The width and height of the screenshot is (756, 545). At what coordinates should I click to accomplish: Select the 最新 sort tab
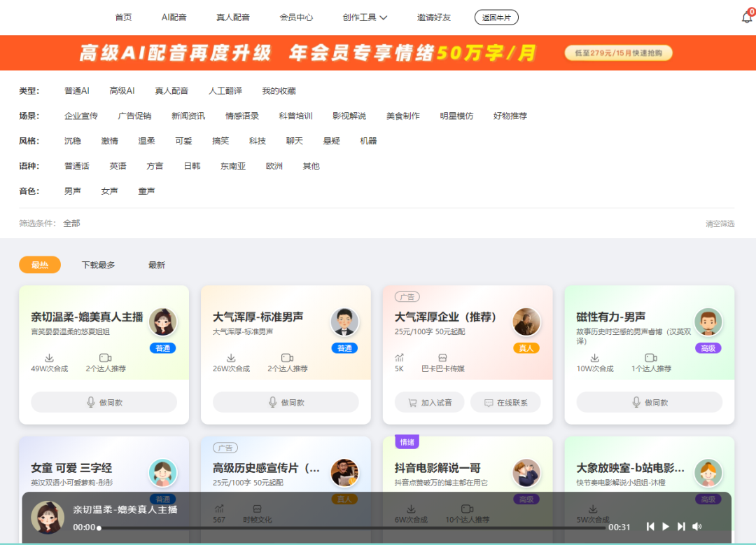pos(157,265)
